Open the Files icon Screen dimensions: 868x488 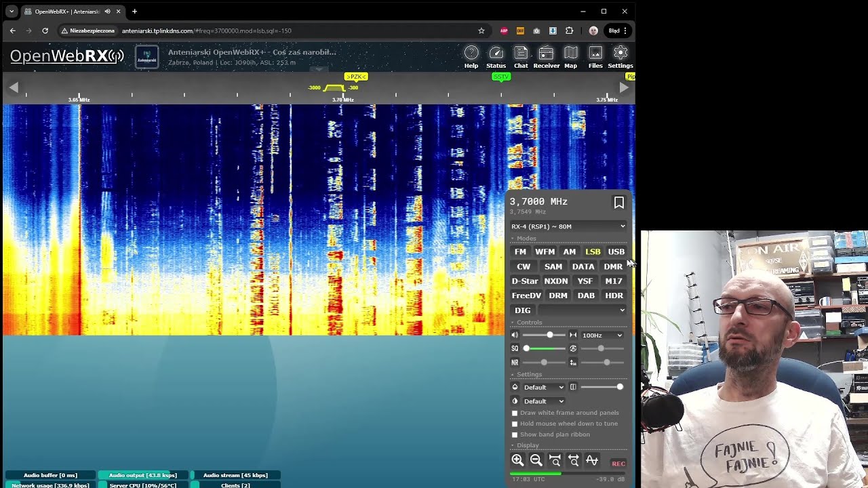click(x=595, y=57)
